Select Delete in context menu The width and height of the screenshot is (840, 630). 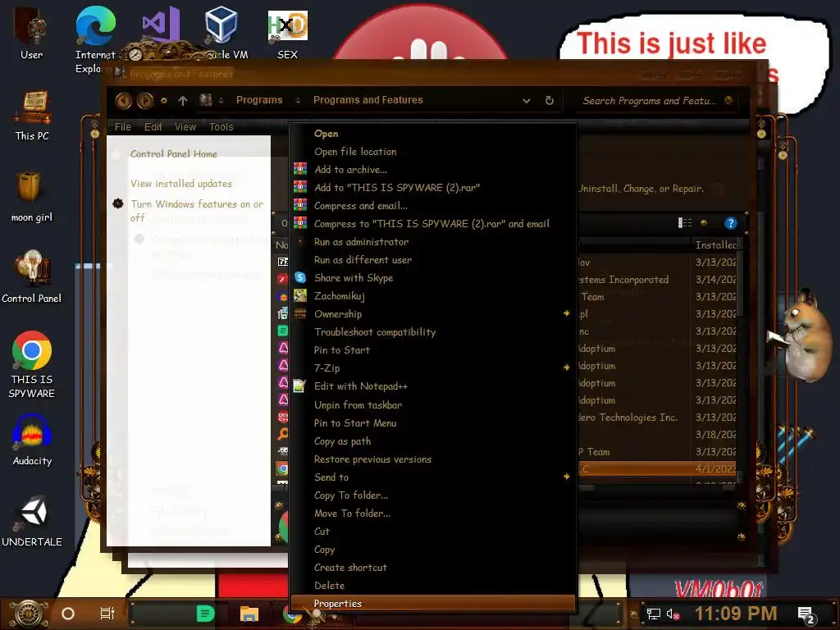(x=433, y=586)
